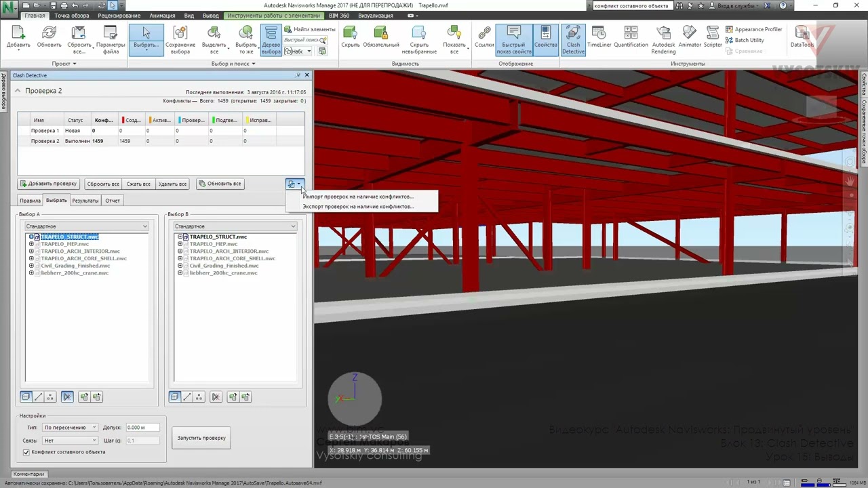Click the line geometry icon under Выбор A
The image size is (868, 488).
point(38,397)
